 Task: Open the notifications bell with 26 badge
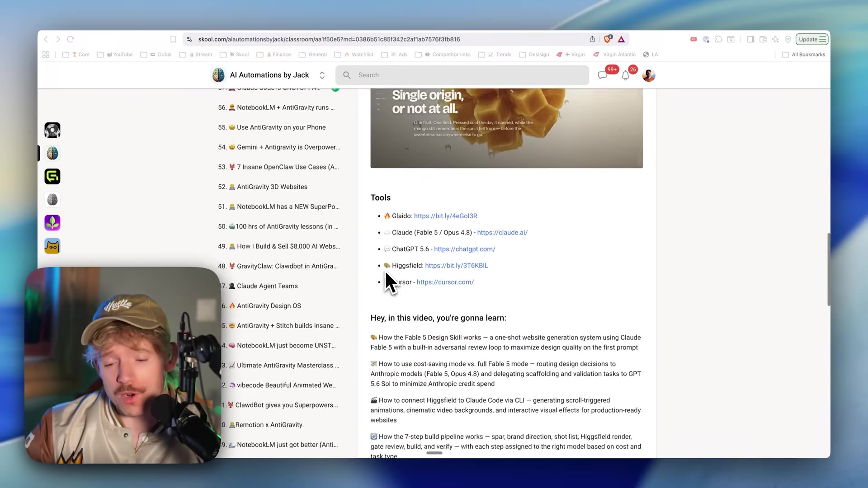pos(626,75)
